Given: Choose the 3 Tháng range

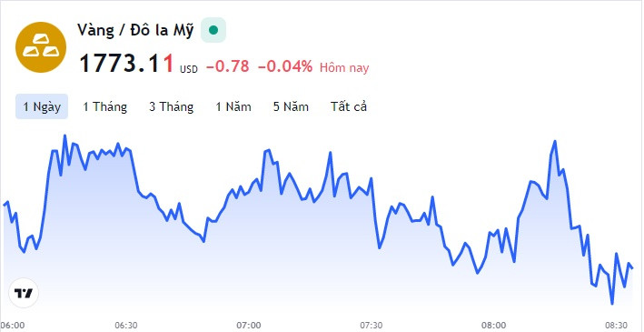Looking at the screenshot, I should point(172,107).
